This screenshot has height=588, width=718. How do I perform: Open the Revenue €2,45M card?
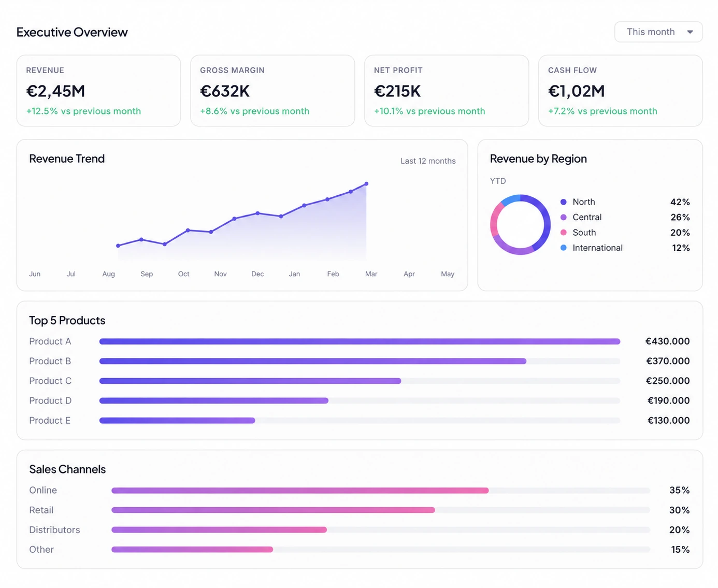pos(98,91)
